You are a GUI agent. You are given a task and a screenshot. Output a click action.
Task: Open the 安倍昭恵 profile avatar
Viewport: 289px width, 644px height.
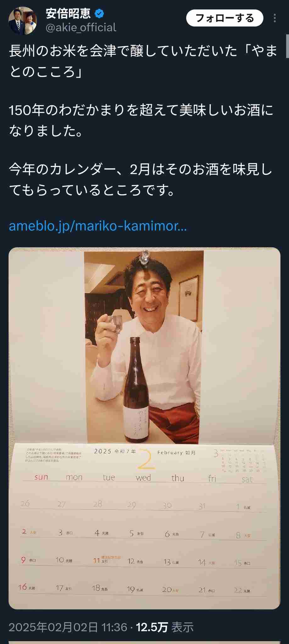click(23, 20)
